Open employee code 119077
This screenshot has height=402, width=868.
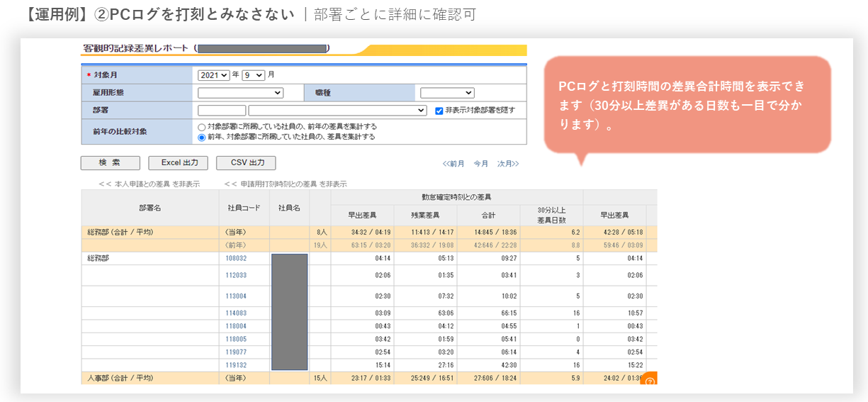tap(236, 352)
